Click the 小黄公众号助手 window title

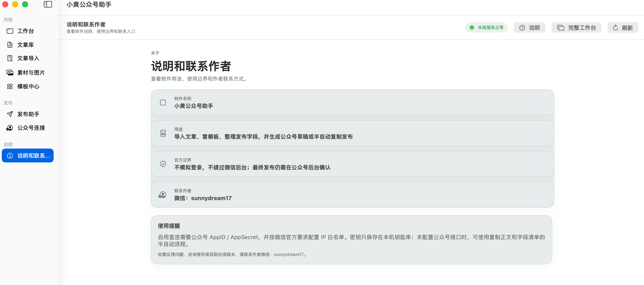(89, 5)
